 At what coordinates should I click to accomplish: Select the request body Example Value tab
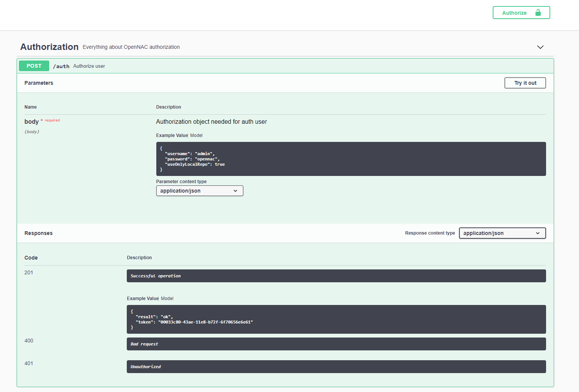pos(172,135)
